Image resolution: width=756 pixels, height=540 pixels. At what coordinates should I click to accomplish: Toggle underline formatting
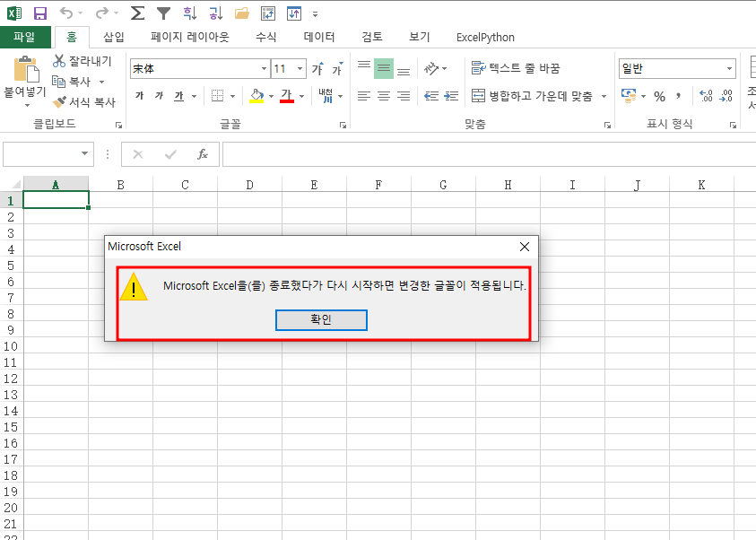(178, 96)
